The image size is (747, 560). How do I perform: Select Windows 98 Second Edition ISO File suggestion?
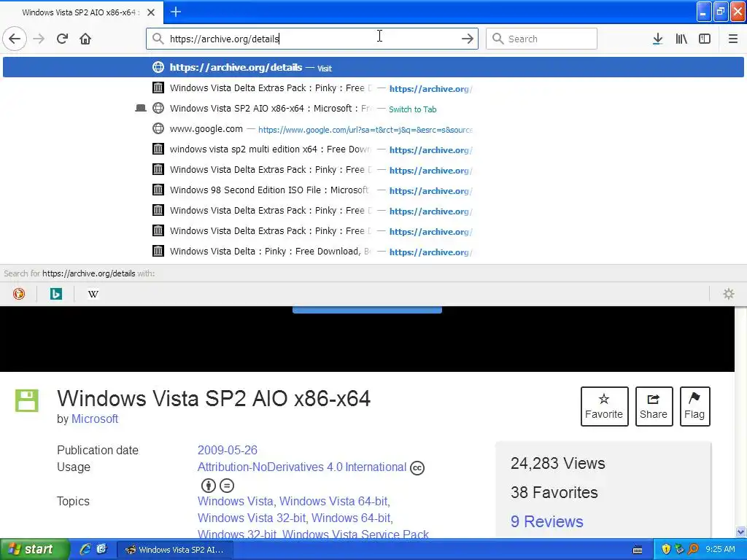coord(373,190)
